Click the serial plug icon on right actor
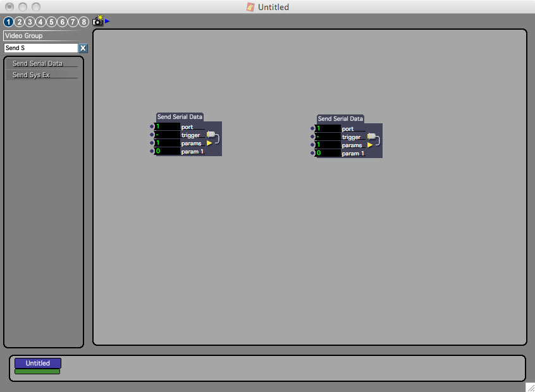 point(372,136)
